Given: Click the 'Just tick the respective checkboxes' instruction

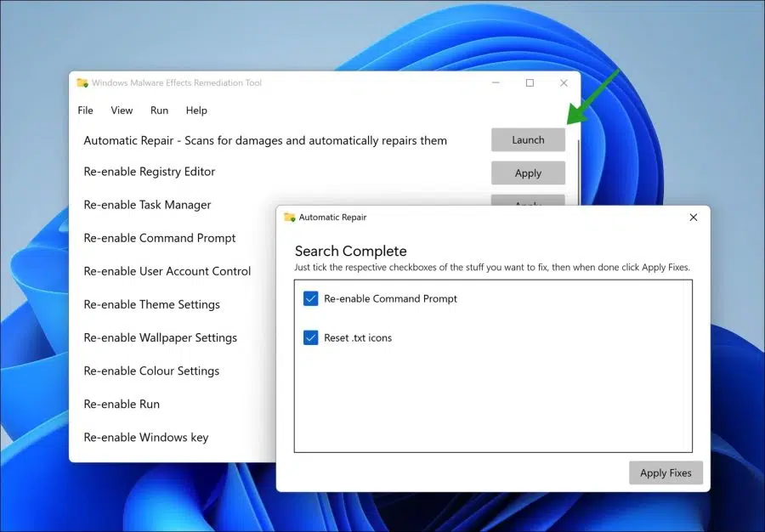Looking at the screenshot, I should tap(492, 267).
